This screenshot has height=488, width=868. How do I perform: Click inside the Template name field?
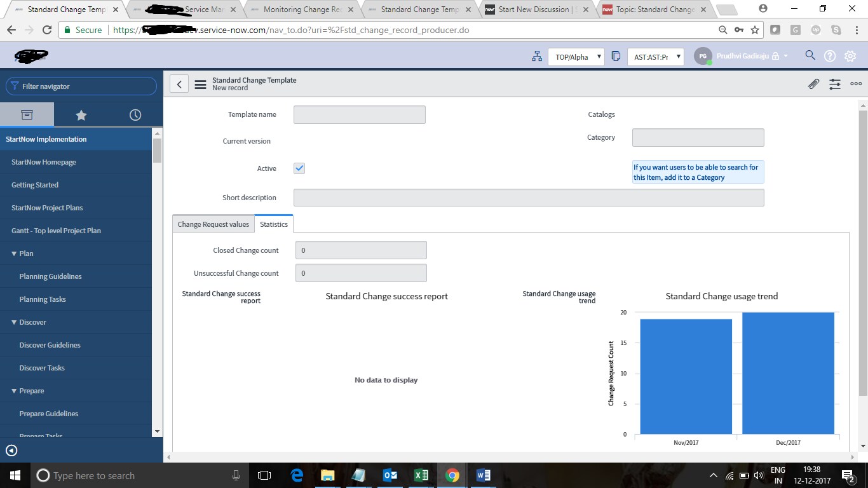tap(359, 114)
